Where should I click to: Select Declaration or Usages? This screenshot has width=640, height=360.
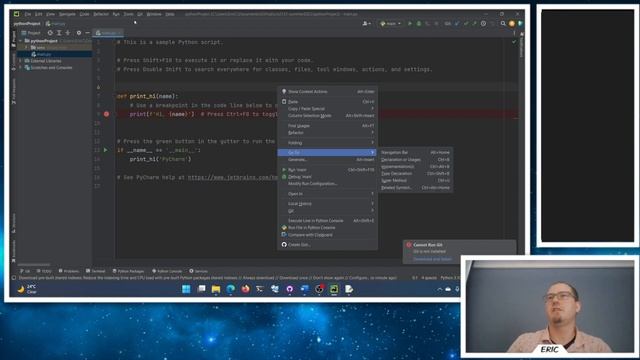click(415, 160)
